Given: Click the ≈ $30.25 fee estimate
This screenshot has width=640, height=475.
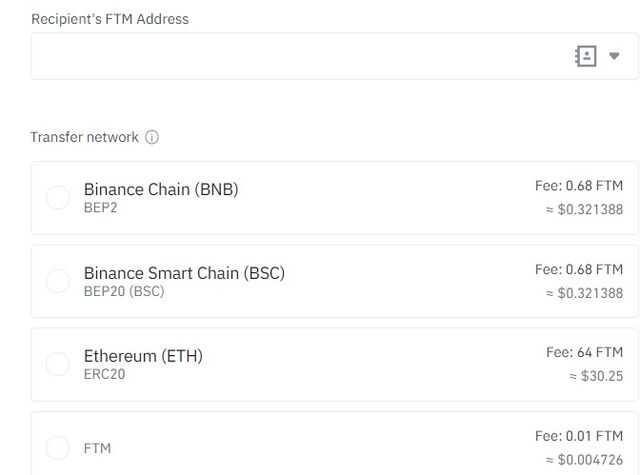Looking at the screenshot, I should click(596, 376).
